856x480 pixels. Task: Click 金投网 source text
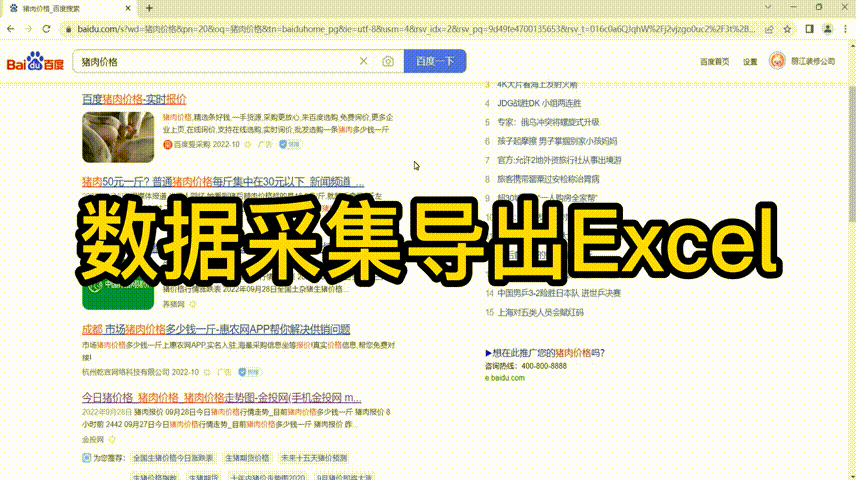pos(93,439)
